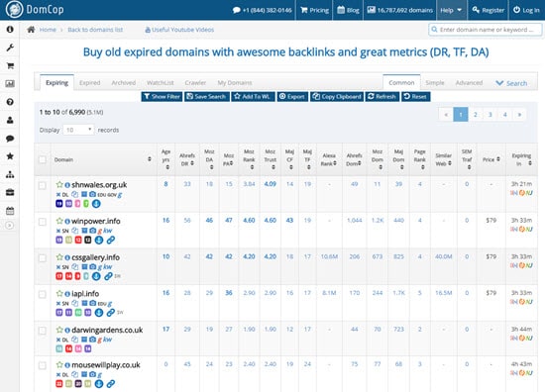
Task: Check the winpower.info row checkbox
Action: coord(43,222)
